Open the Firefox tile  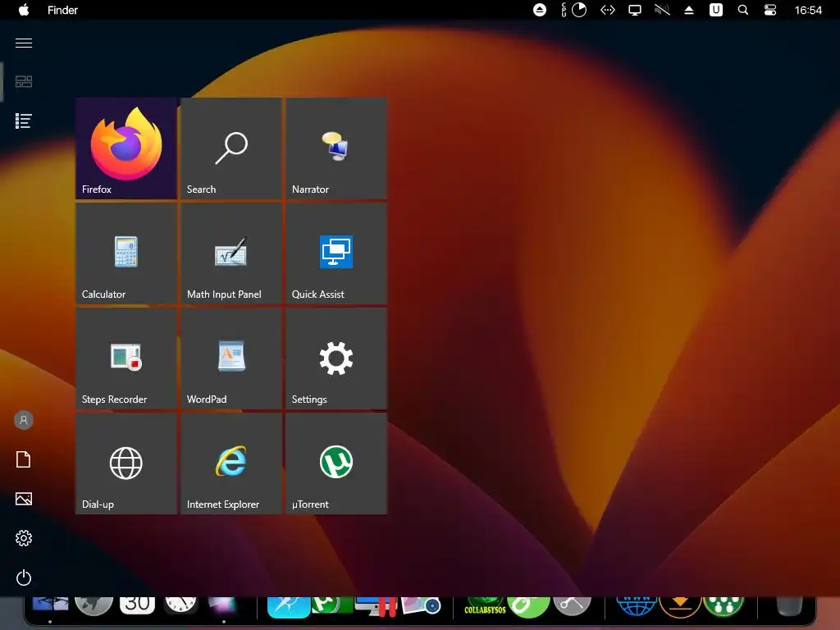(x=126, y=148)
